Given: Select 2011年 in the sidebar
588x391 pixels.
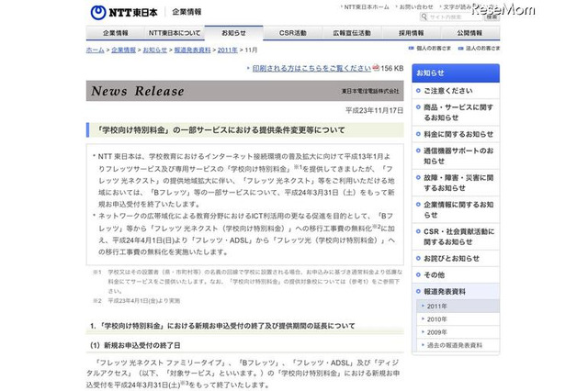Looking at the screenshot, I should pos(458,307).
